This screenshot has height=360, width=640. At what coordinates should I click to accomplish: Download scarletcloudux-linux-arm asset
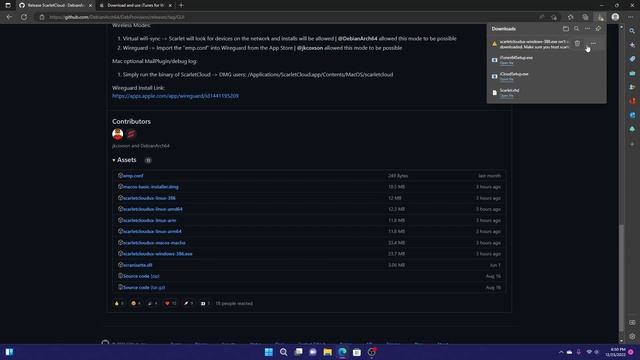click(x=149, y=220)
